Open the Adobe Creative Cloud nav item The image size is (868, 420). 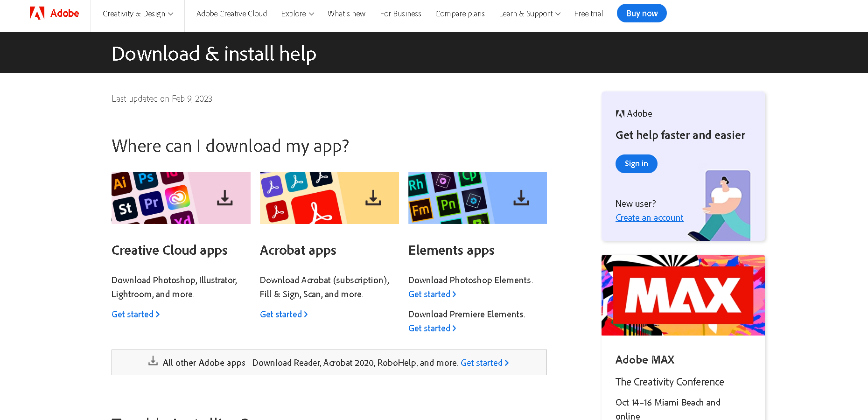[x=231, y=14]
